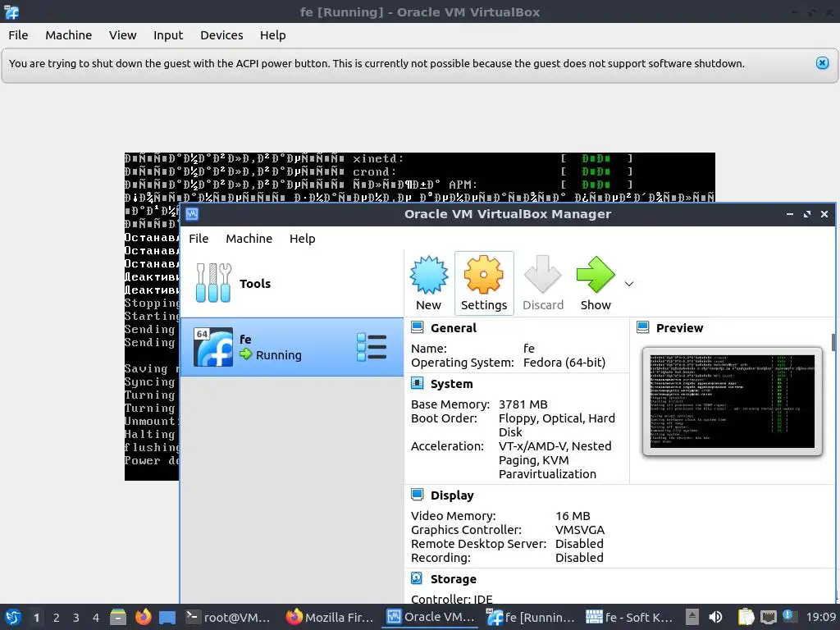The width and height of the screenshot is (840, 630).
Task: Click the General section icon
Action: (x=418, y=327)
